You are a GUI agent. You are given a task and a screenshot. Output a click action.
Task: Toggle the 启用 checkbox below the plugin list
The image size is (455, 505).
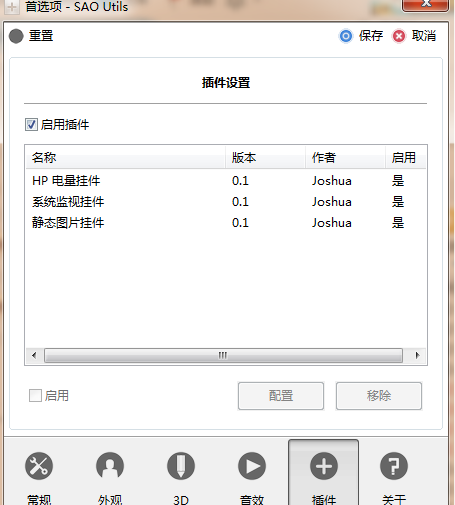point(35,396)
